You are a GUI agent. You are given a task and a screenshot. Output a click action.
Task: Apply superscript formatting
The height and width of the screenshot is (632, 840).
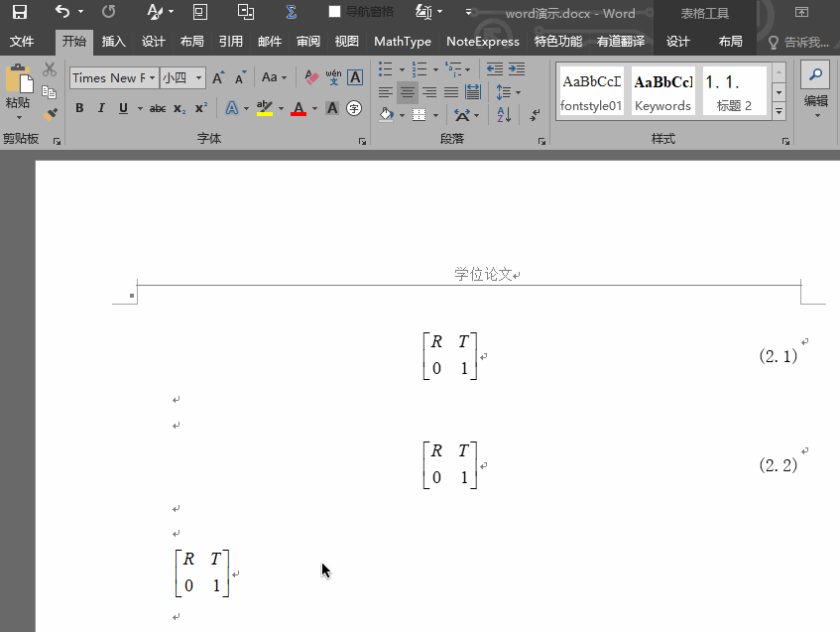[x=201, y=108]
